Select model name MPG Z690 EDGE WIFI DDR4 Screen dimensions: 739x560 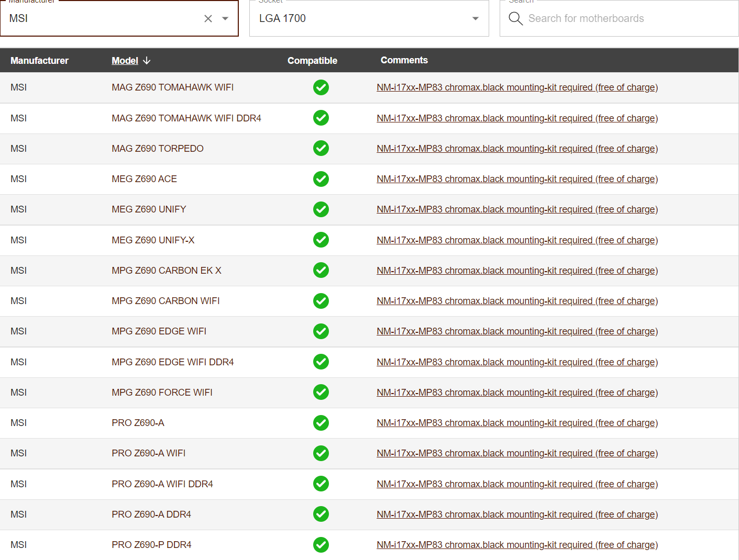(173, 362)
